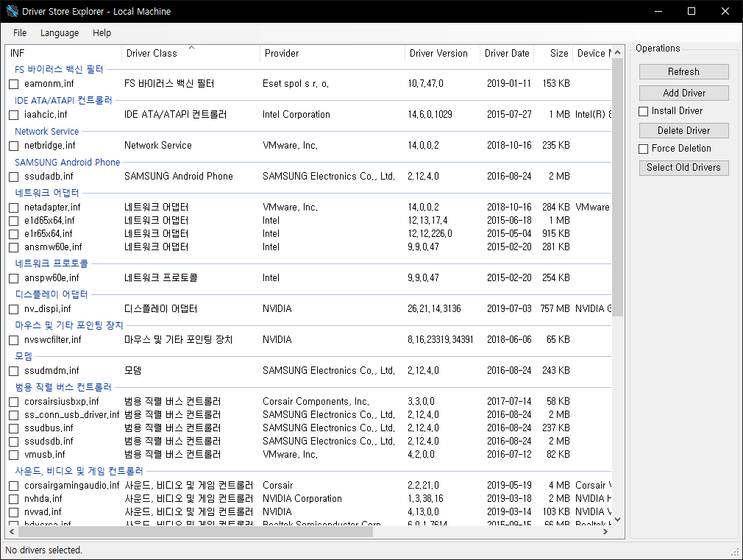This screenshot has width=743, height=560.
Task: Select the corsairgamingaudio.inf row
Action: [310, 486]
